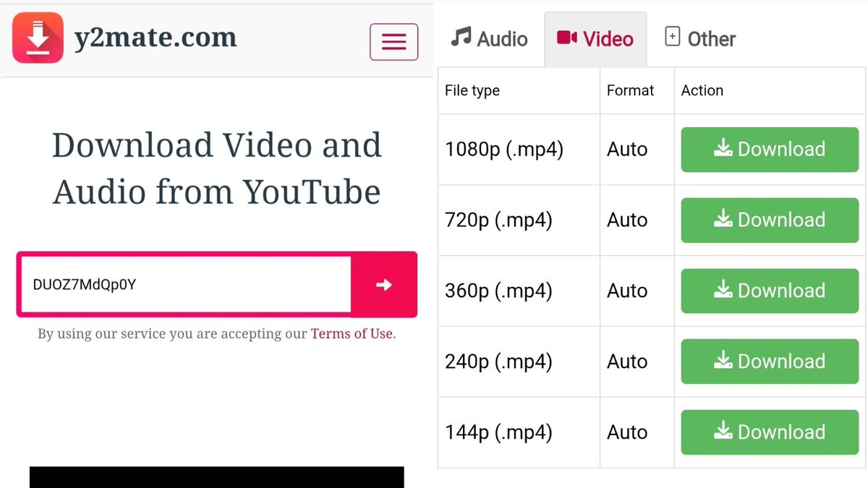
Task: Click the y2mate.com logo icon
Action: (x=38, y=38)
